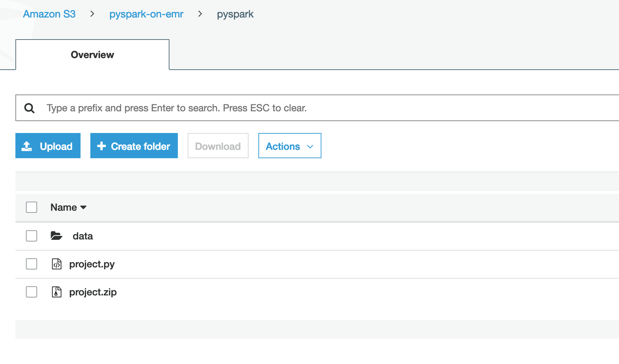Click the code file icon beside project.py
Screen dimensions: 619x364
coord(56,264)
